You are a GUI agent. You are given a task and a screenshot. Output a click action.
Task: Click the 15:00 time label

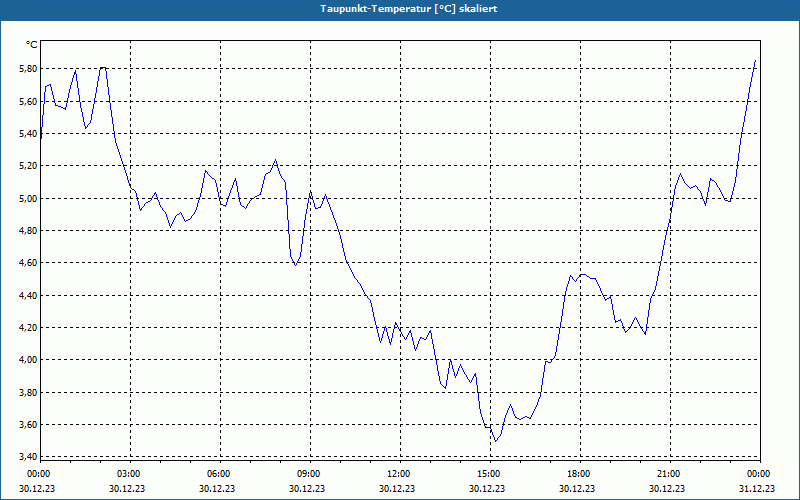click(x=489, y=474)
